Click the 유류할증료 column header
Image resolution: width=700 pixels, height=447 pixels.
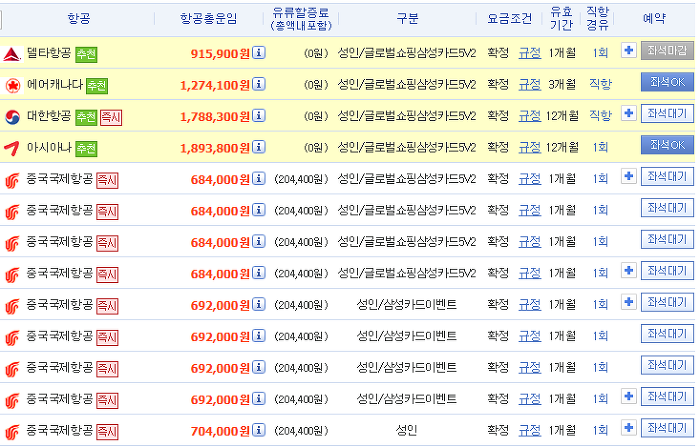301,19
